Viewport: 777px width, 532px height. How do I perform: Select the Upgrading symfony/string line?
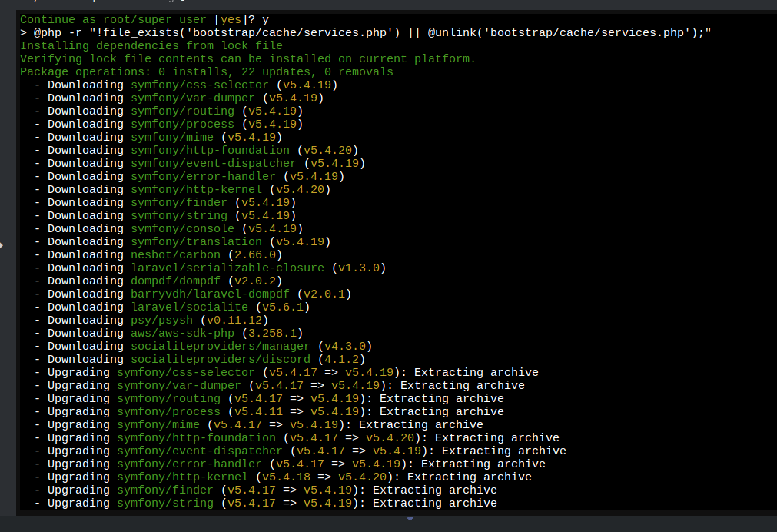(266, 503)
